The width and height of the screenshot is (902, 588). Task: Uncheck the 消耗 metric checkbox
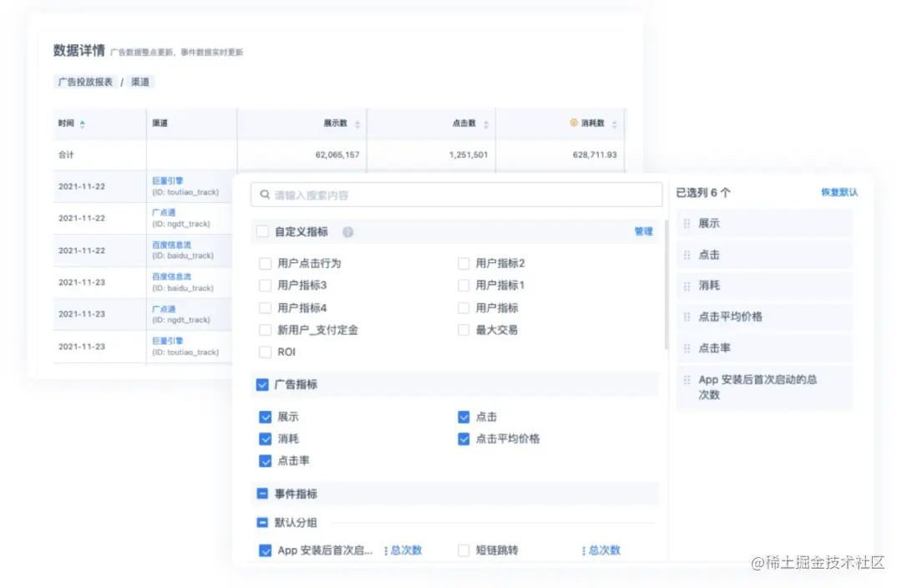(x=266, y=439)
